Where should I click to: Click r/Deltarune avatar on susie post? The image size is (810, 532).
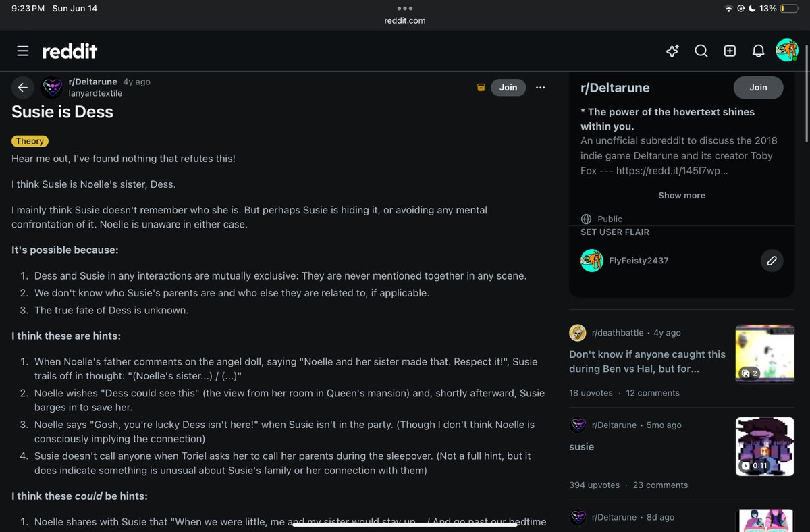pyautogui.click(x=578, y=425)
